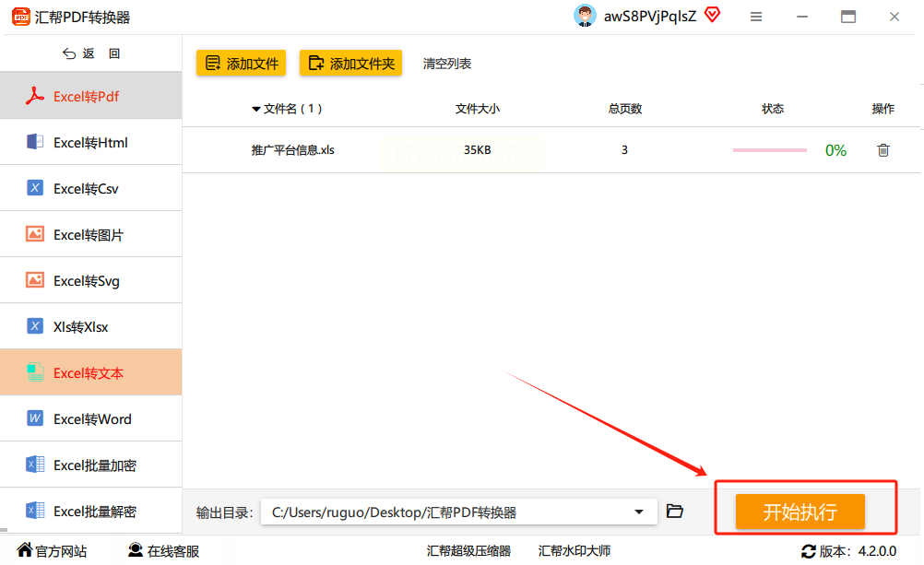Click the 开始执行 start button
Image resolution: width=924 pixels, height=565 pixels.
coord(800,512)
